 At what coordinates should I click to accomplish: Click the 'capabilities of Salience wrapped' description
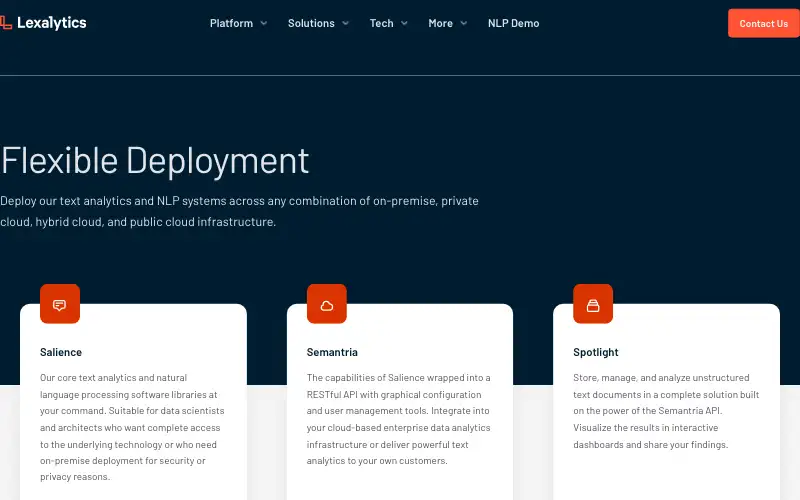[x=398, y=419]
